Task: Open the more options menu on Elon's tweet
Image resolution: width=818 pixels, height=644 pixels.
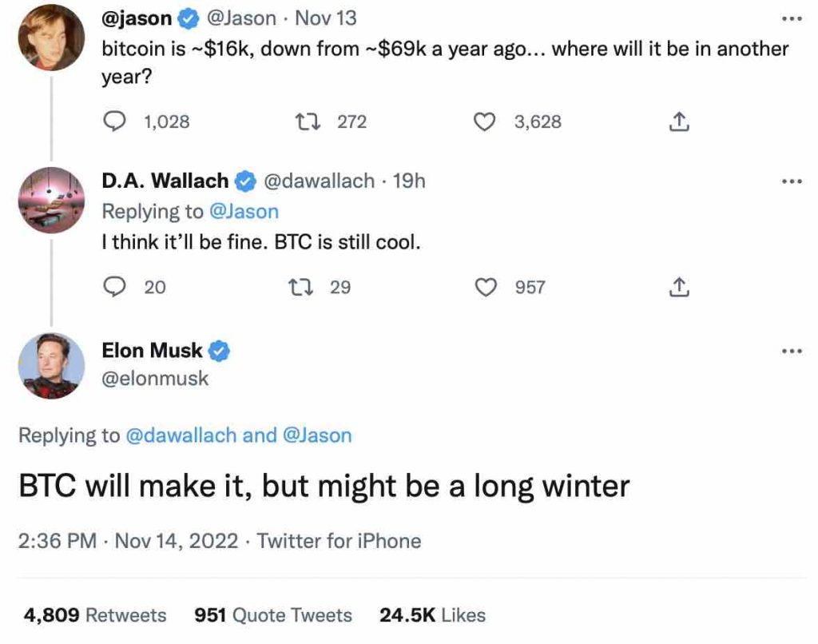Action: (792, 350)
